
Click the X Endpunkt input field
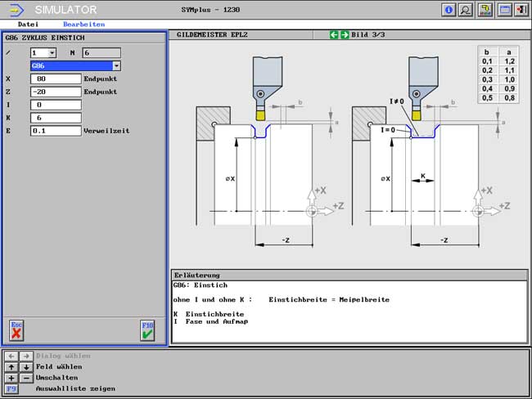(x=56, y=78)
